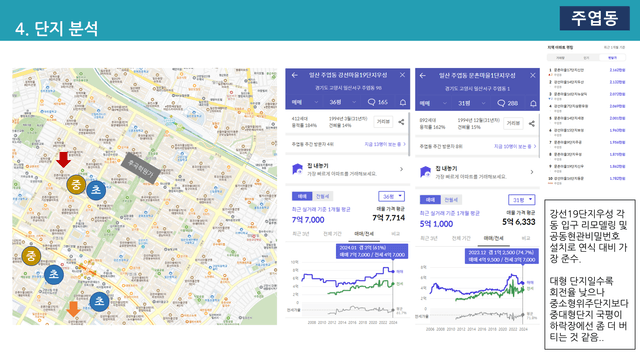Open the 165 comments chat icon
The width and height of the screenshot is (640, 360).
(371, 102)
